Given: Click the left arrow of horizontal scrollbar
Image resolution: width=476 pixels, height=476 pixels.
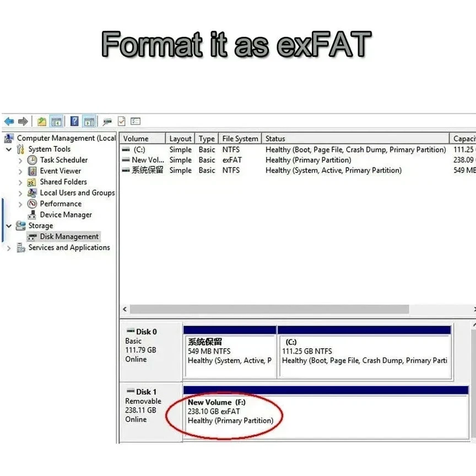Looking at the screenshot, I should 125,309.
